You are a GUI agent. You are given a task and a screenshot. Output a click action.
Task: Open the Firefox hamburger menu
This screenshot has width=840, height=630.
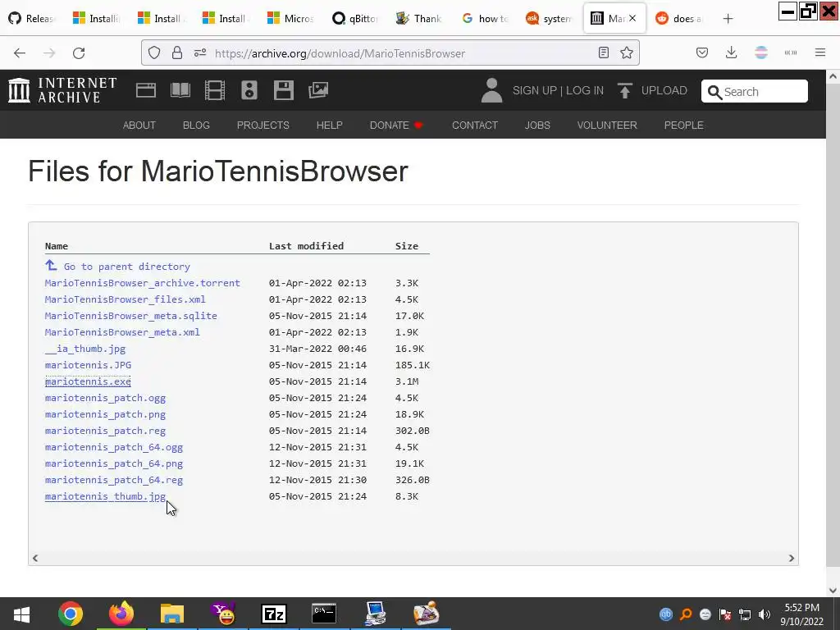pos(820,52)
